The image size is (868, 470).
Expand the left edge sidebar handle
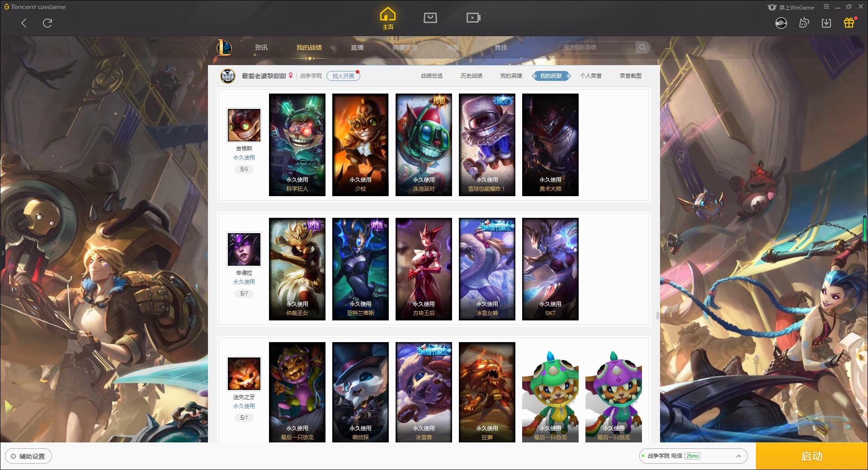(2, 253)
